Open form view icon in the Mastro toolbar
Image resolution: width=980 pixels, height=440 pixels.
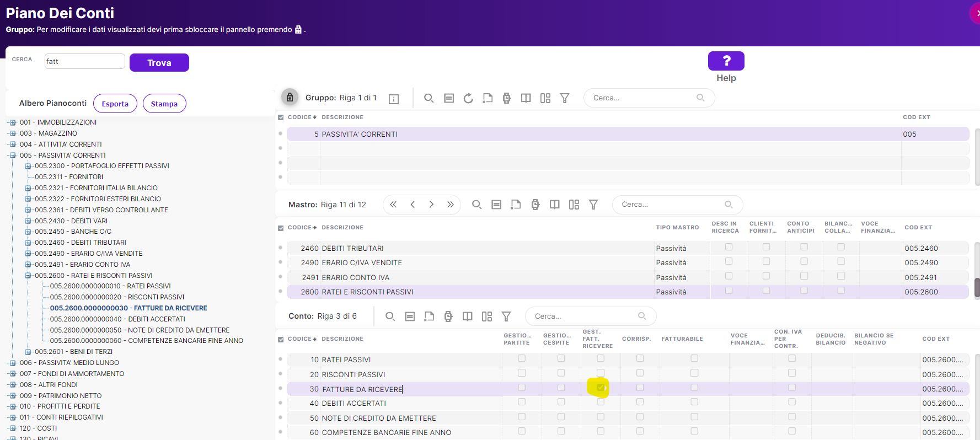(x=496, y=205)
